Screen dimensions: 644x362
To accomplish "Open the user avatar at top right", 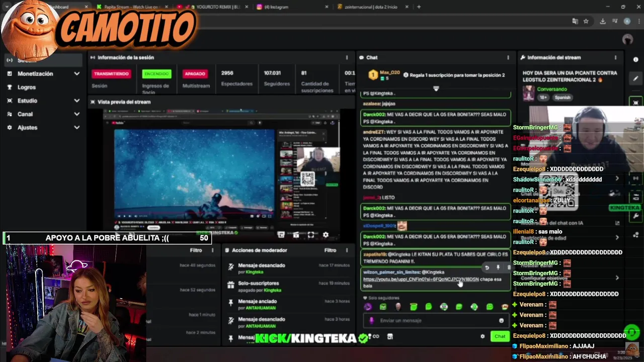I will (627, 39).
